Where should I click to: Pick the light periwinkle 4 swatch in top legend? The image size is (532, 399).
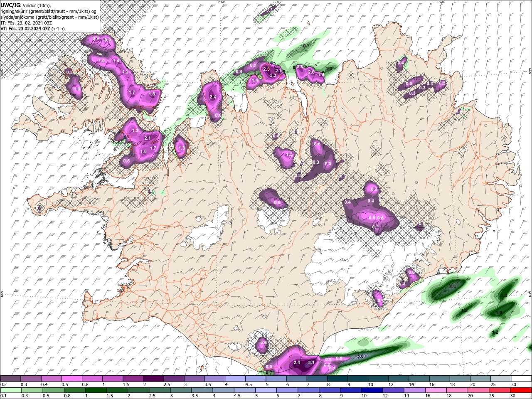coord(235,379)
